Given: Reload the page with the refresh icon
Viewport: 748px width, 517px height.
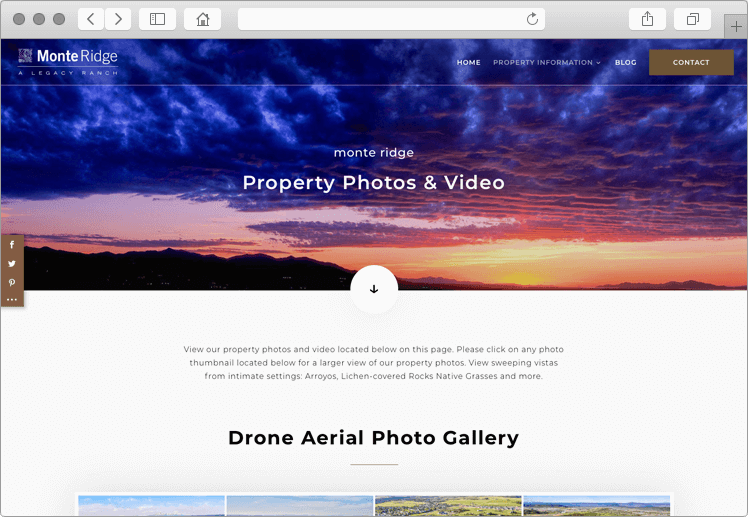Looking at the screenshot, I should pyautogui.click(x=532, y=19).
